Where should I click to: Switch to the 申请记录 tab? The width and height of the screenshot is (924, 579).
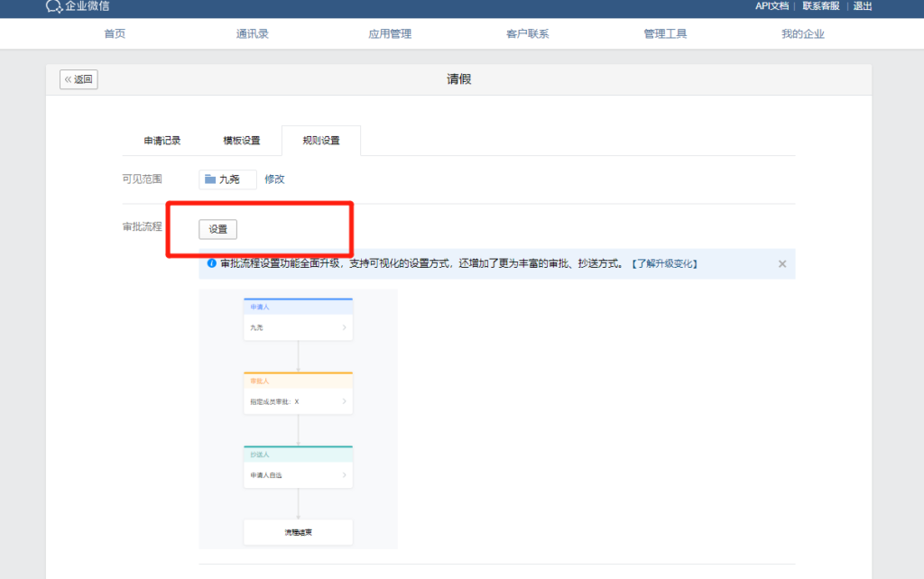[162, 141]
